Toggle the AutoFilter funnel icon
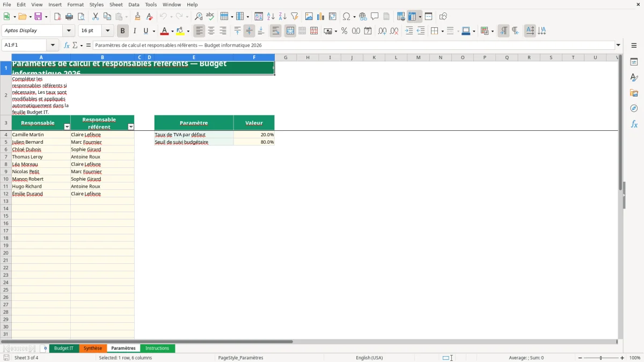The height and width of the screenshot is (362, 644). point(295,17)
